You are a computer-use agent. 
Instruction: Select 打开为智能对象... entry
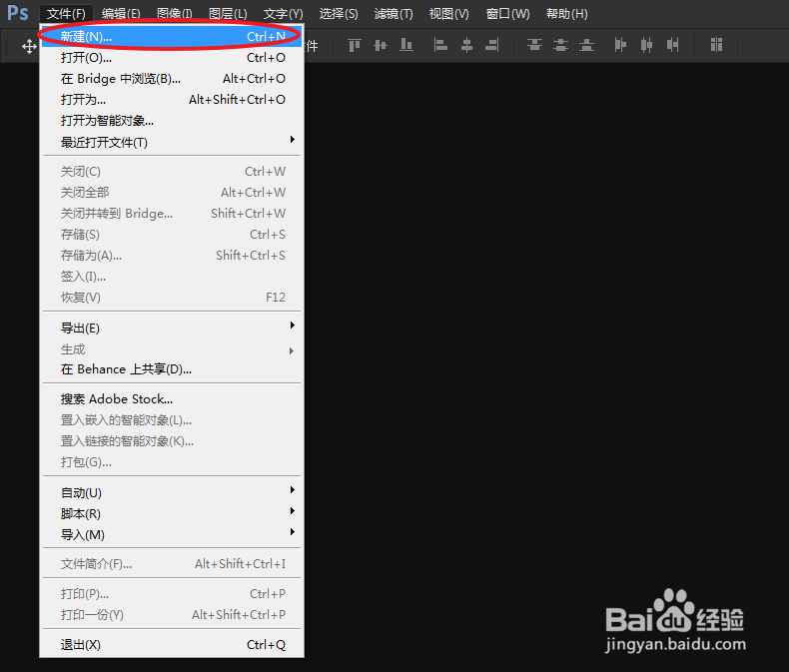coord(172,121)
